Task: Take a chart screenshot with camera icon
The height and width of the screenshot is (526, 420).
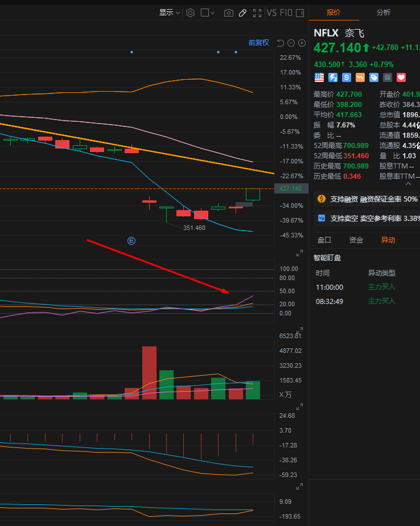Action: pyautogui.click(x=228, y=13)
